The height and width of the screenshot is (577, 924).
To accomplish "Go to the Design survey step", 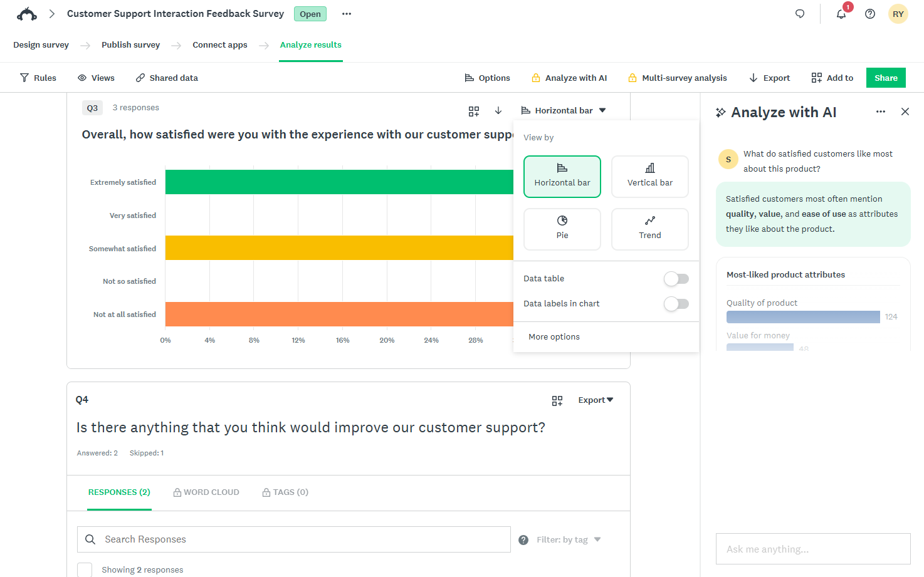I will (41, 44).
